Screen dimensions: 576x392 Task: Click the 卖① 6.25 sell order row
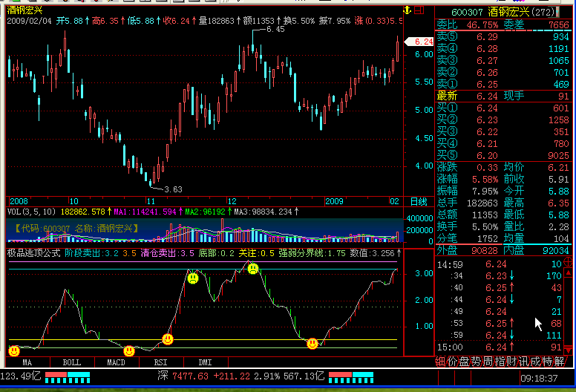[x=503, y=84]
